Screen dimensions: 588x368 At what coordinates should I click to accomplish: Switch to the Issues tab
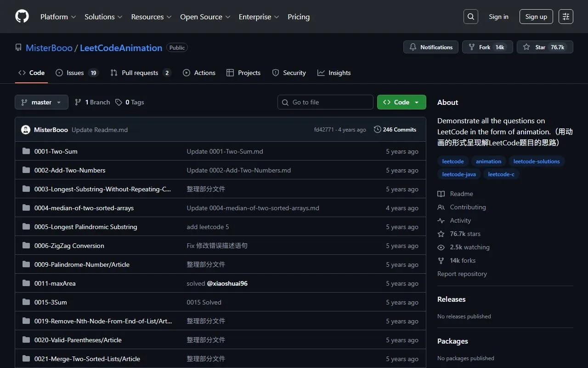[x=76, y=73]
